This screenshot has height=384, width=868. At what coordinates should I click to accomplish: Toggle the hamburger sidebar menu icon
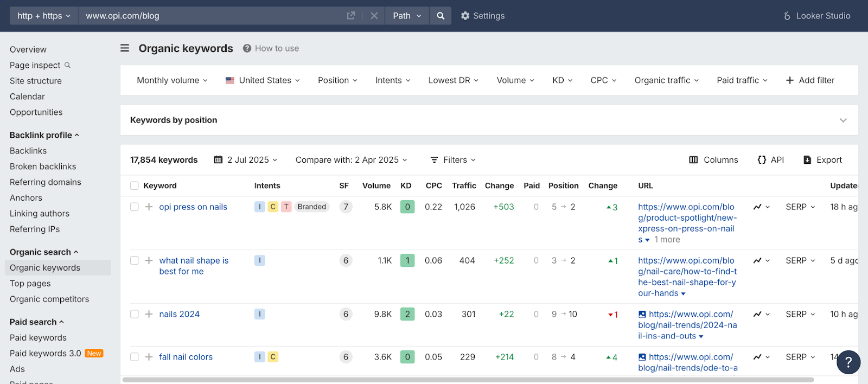125,48
